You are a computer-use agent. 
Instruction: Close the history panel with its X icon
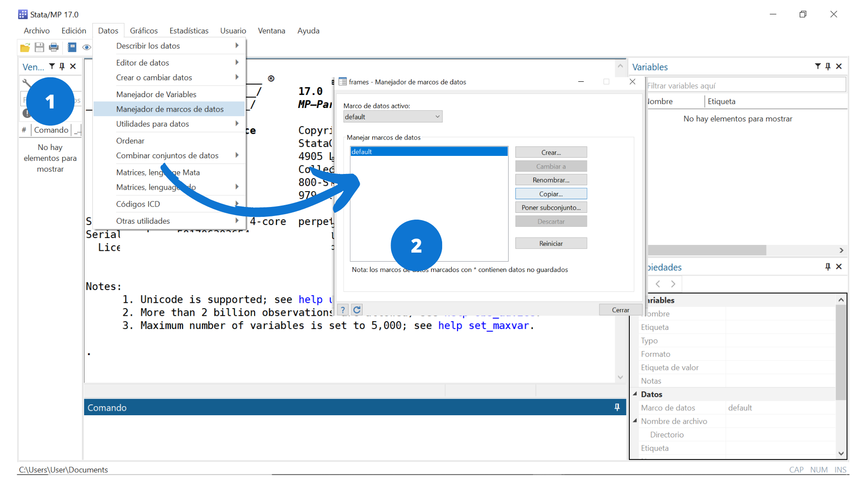coord(73,66)
